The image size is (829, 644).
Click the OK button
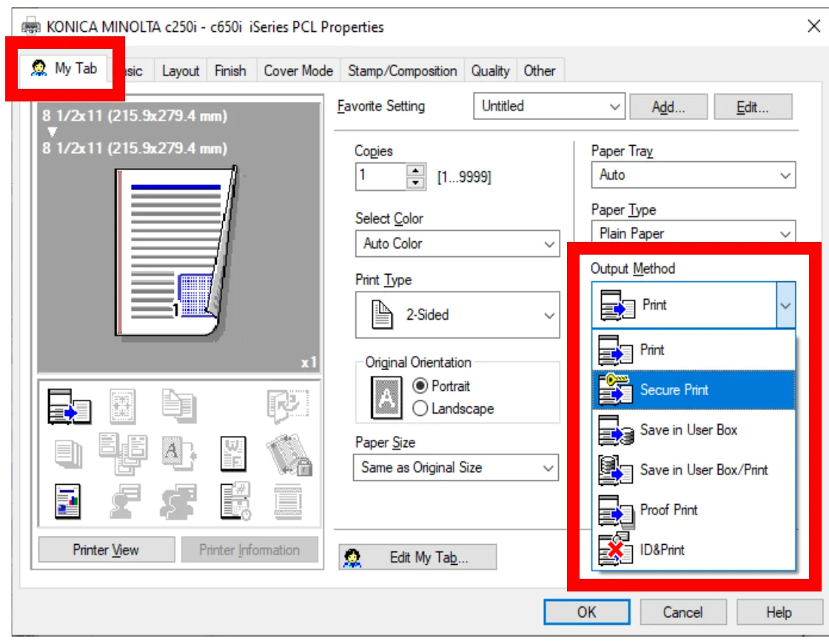(587, 612)
